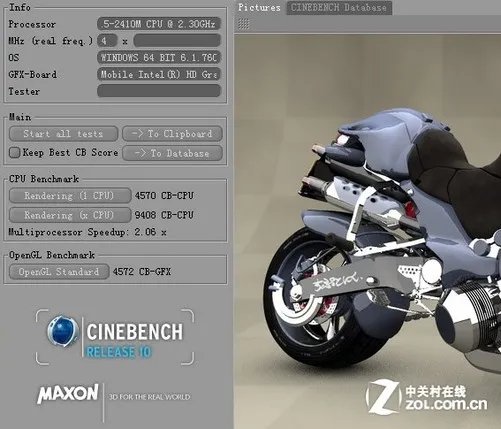The image size is (501, 429).
Task: Submit results with To Database button
Action: click(x=172, y=153)
